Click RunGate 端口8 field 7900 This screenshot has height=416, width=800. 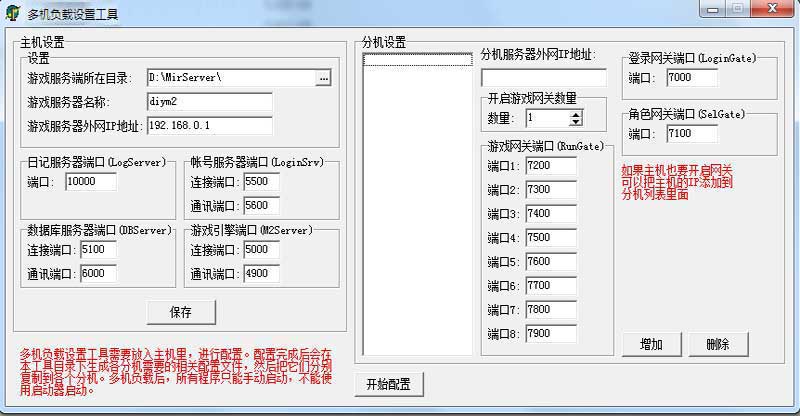click(x=551, y=334)
